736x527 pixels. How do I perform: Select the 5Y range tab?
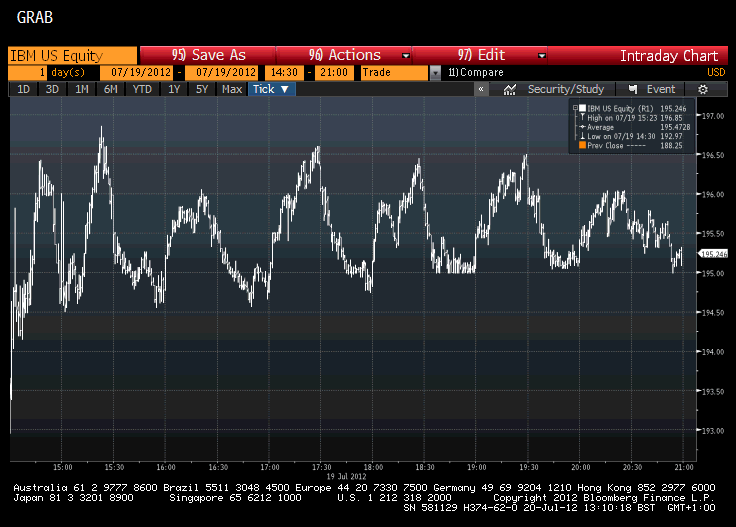pos(202,89)
